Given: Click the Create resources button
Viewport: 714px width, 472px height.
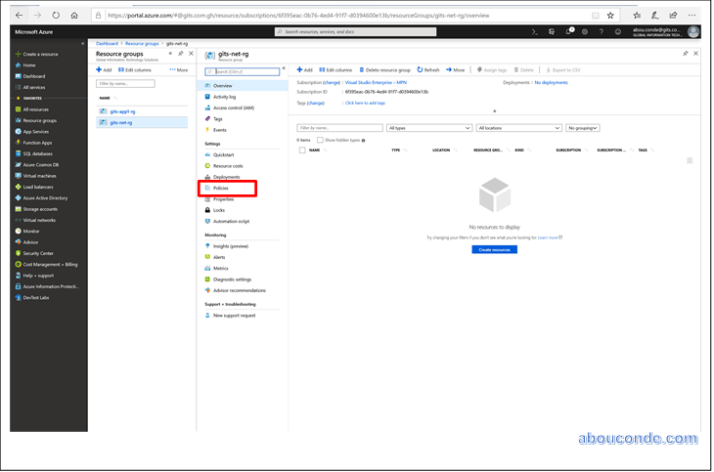Looking at the screenshot, I should click(x=494, y=249).
